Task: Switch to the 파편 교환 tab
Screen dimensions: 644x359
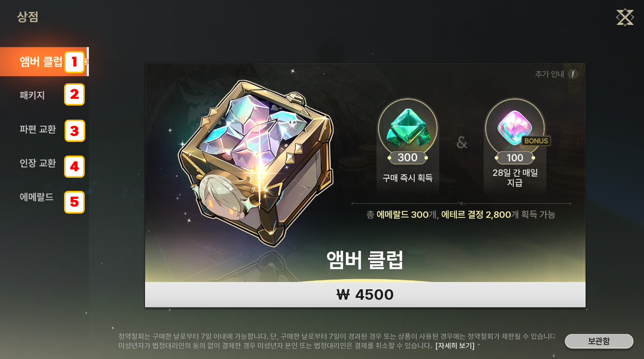Action: [x=38, y=129]
